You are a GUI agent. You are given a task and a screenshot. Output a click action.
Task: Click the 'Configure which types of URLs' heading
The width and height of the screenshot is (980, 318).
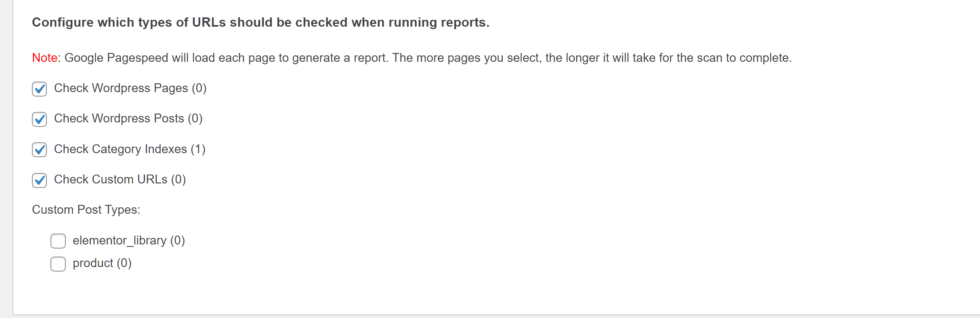point(261,22)
